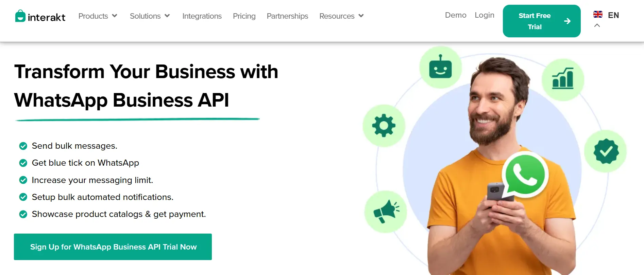Expand the Products dropdown menu
The height and width of the screenshot is (275, 644).
pyautogui.click(x=98, y=16)
